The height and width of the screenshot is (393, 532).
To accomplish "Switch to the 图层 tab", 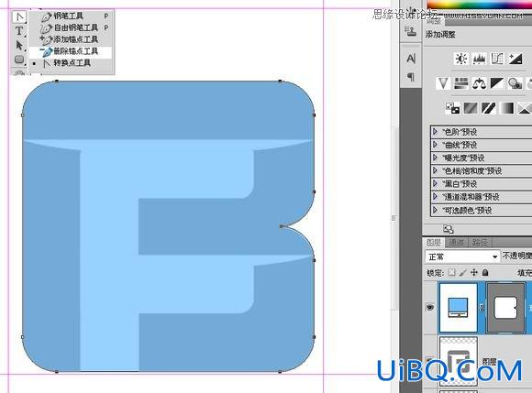I will click(434, 242).
